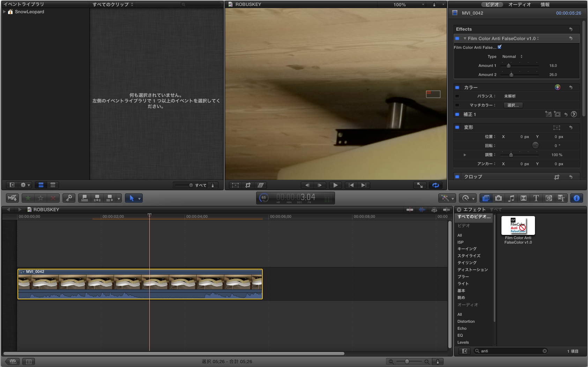Enable the Match Color checkbox
This screenshot has width=588, height=367.
457,105
